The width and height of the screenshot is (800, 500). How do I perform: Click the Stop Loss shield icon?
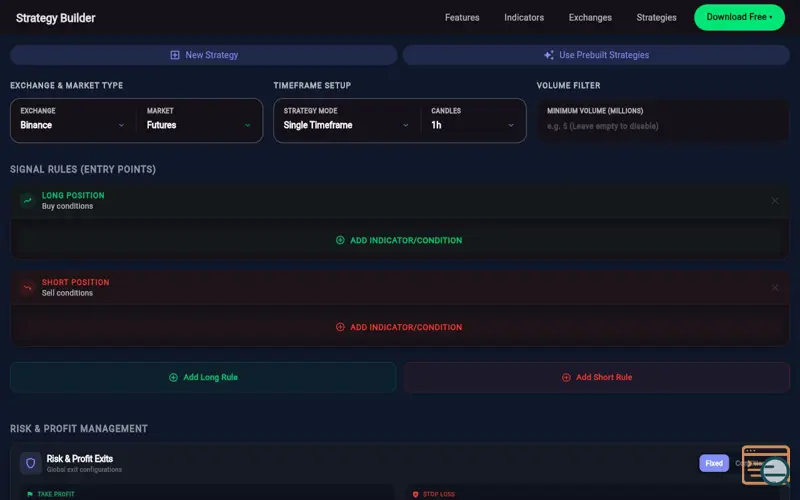point(415,494)
